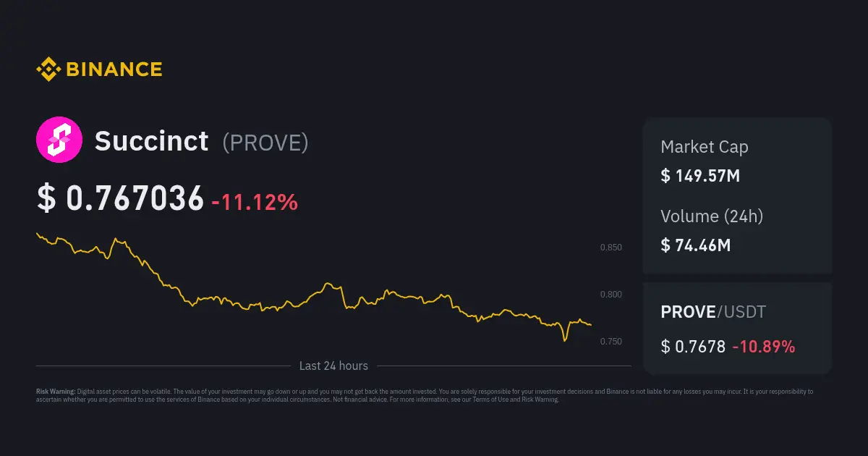The width and height of the screenshot is (868, 456).
Task: Click the (PROVE) ticker symbol
Action: coord(265,143)
